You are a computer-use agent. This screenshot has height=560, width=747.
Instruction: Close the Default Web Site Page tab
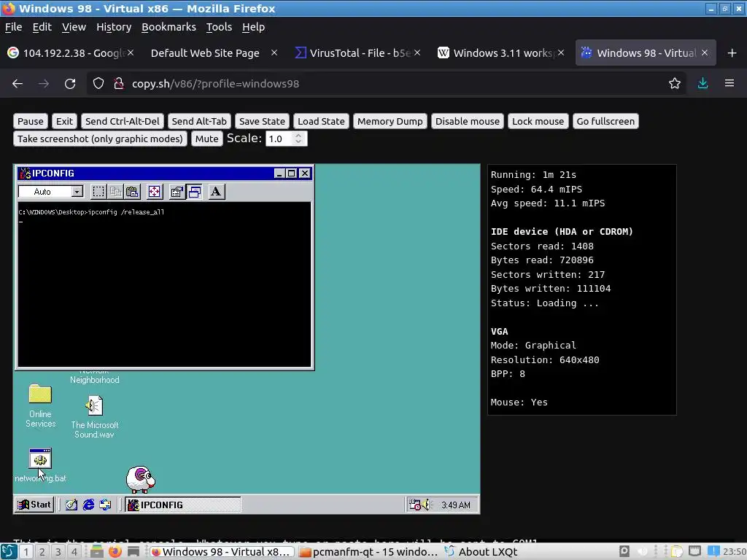tap(274, 52)
